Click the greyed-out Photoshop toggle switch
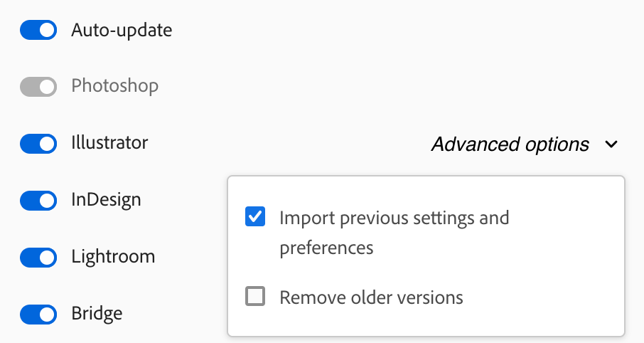 (38, 87)
